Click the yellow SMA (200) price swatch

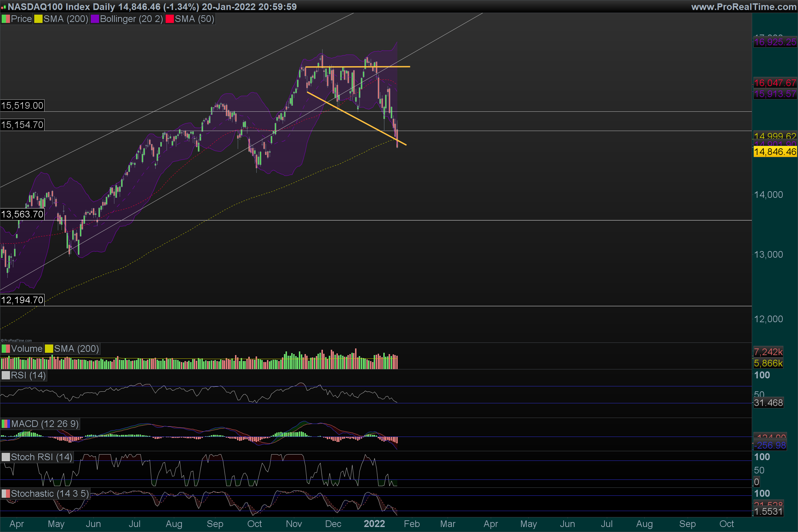click(38, 19)
